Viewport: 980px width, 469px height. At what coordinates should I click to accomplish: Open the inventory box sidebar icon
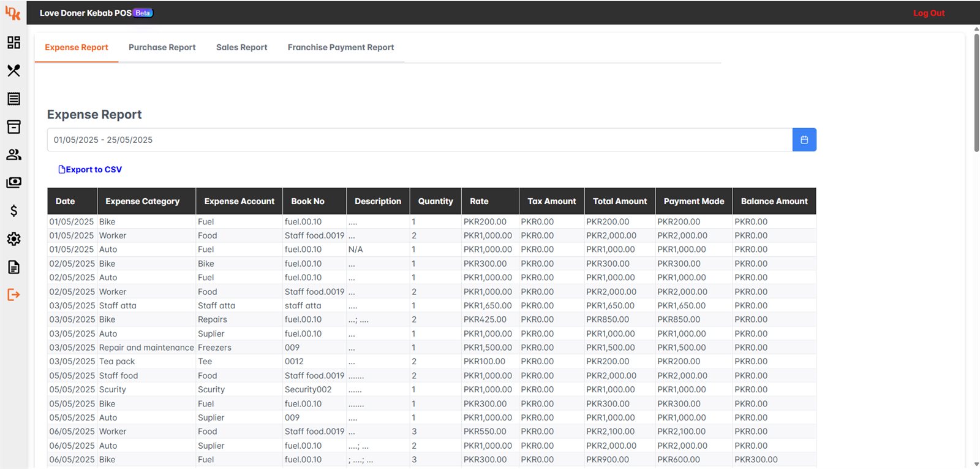tap(13, 127)
